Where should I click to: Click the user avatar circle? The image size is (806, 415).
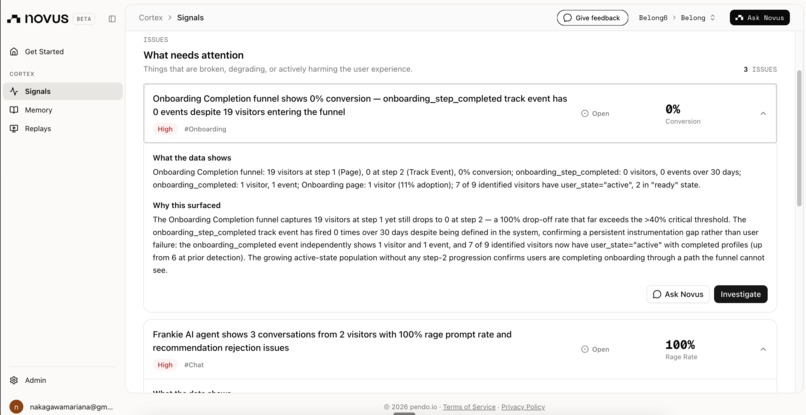click(16, 407)
